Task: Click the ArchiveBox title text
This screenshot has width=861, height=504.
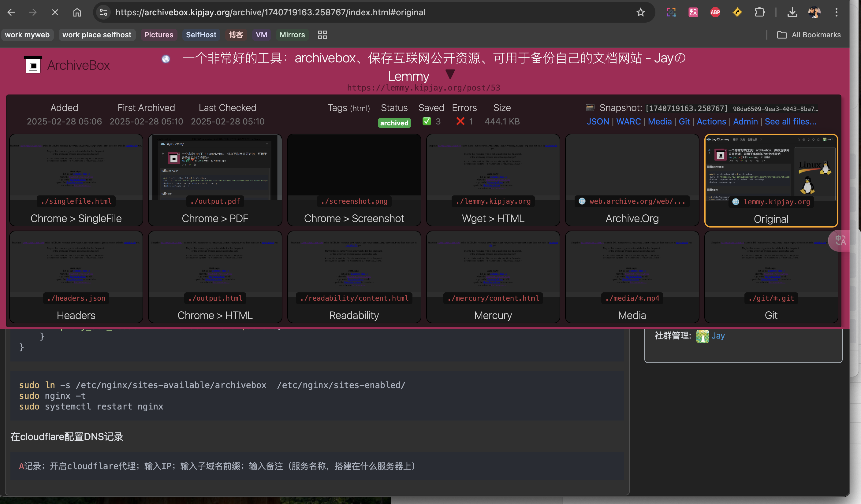Action: [79, 65]
